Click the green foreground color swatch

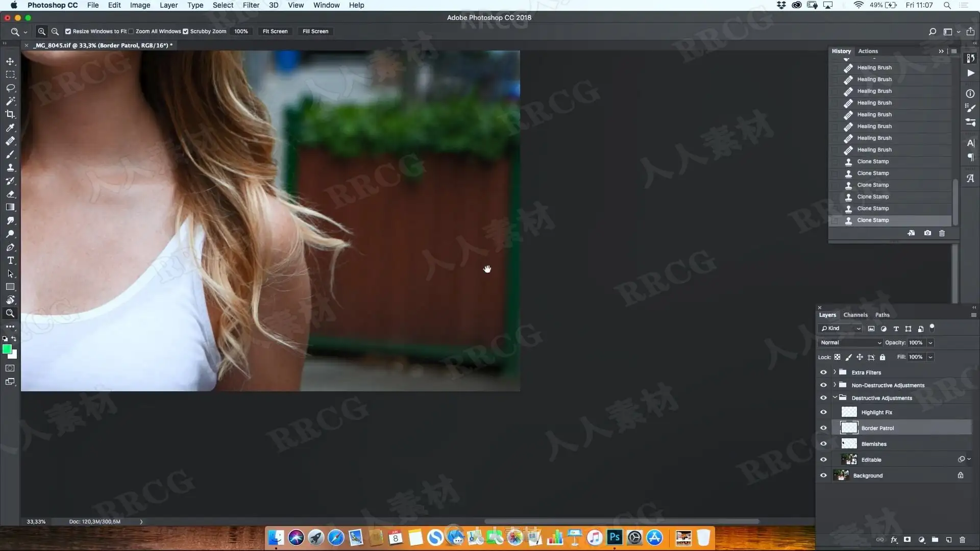(x=7, y=349)
